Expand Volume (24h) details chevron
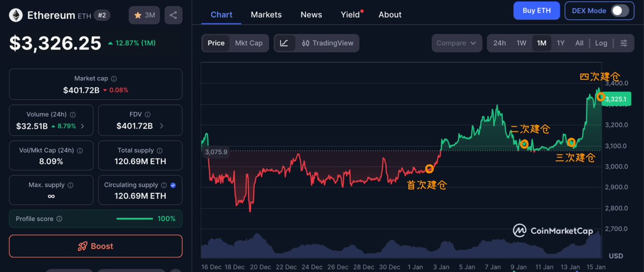Screen dimensions: 644x272 pos(83,126)
